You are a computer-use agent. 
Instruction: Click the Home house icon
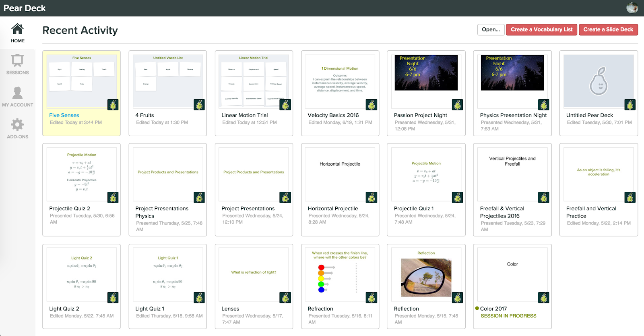pyautogui.click(x=17, y=29)
